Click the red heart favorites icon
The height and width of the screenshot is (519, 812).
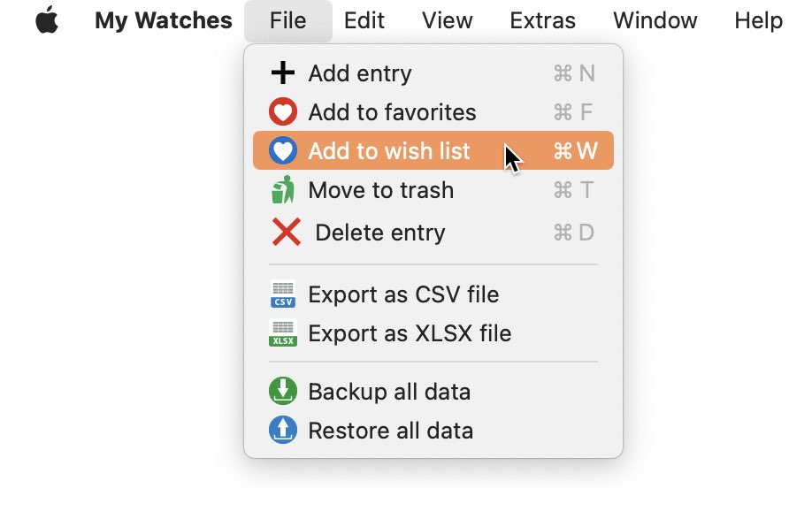[x=283, y=111]
